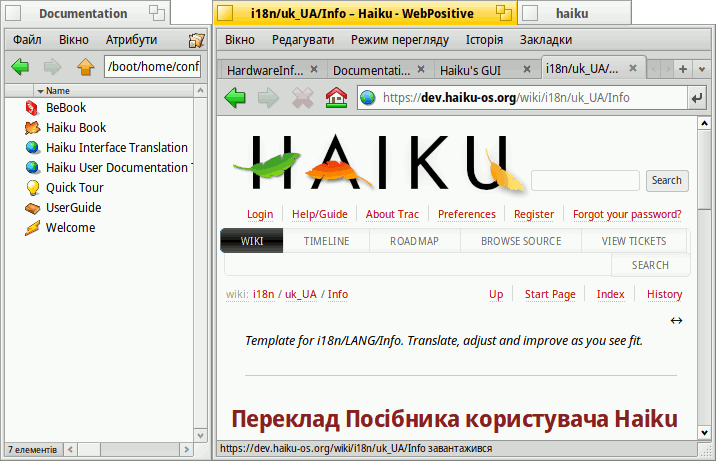Image resolution: width=716 pixels, height=461 pixels.
Task: Open the About Trac link
Action: pos(392,214)
